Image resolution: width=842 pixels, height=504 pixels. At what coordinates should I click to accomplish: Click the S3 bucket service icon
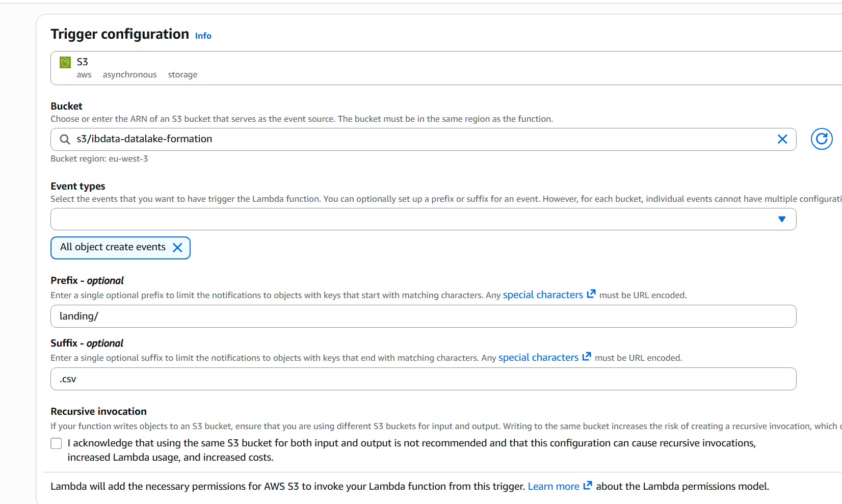(65, 62)
